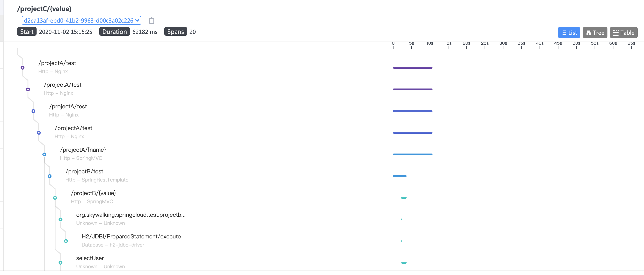Select the /projectC/{value} trace title
The image size is (644, 275).
click(44, 9)
